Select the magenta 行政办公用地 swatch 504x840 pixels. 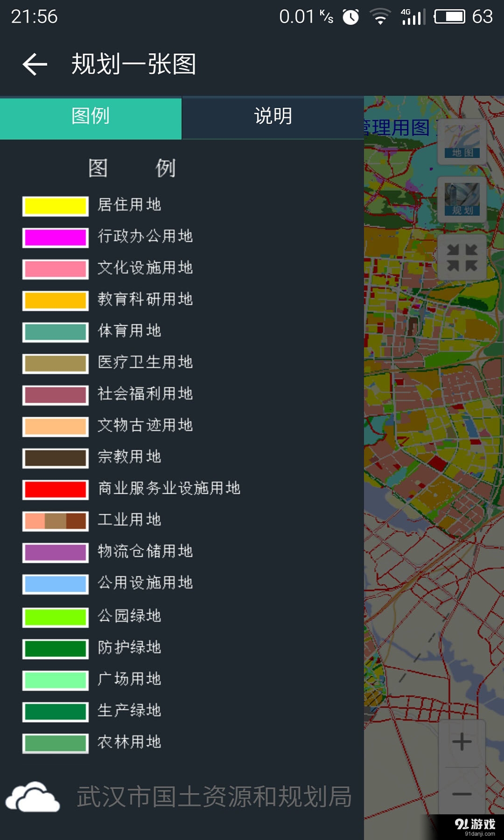(x=56, y=238)
